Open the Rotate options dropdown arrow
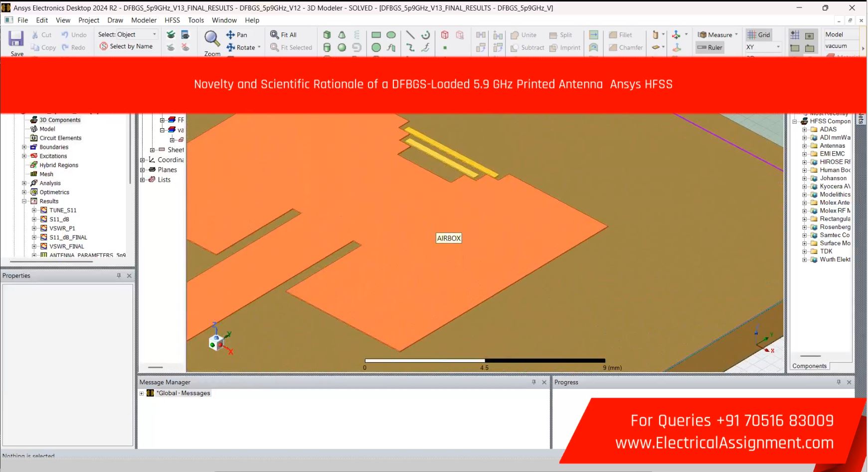 tap(259, 47)
